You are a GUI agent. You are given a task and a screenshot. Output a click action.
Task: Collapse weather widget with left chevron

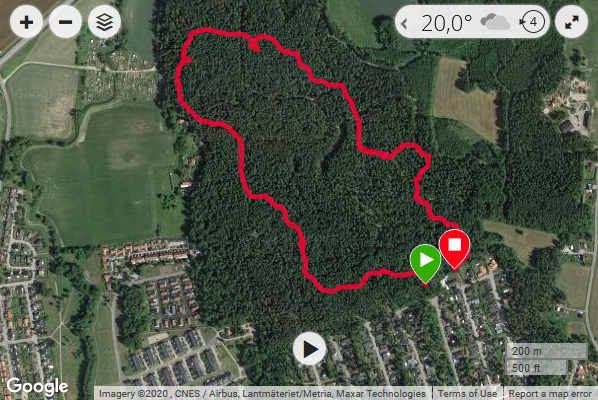(x=404, y=24)
